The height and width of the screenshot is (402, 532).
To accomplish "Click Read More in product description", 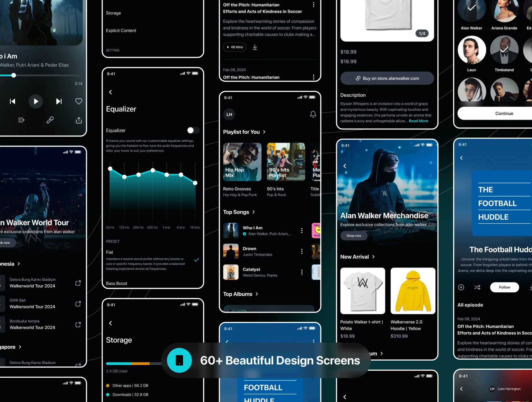I will click(x=418, y=121).
